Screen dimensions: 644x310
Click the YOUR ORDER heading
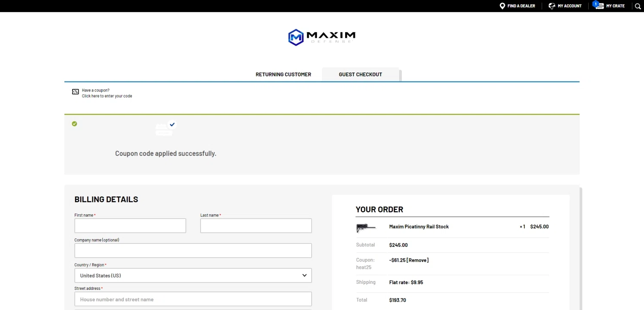coord(380,210)
